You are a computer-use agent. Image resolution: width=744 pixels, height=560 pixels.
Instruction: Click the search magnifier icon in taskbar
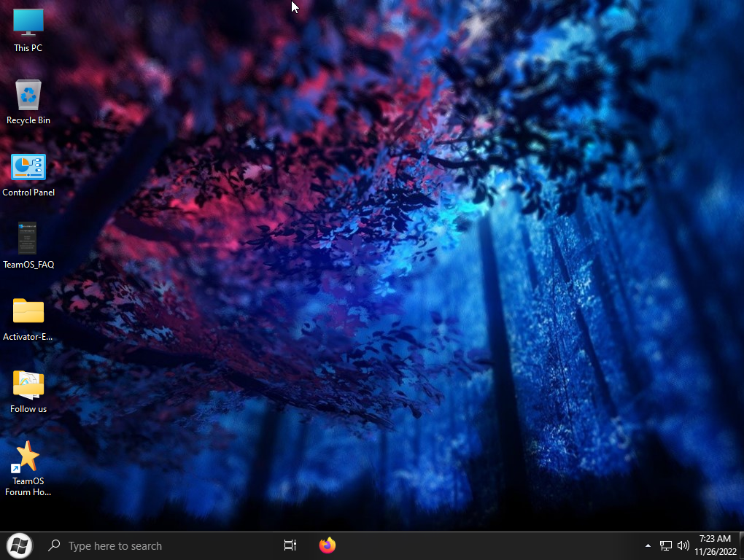coord(53,545)
